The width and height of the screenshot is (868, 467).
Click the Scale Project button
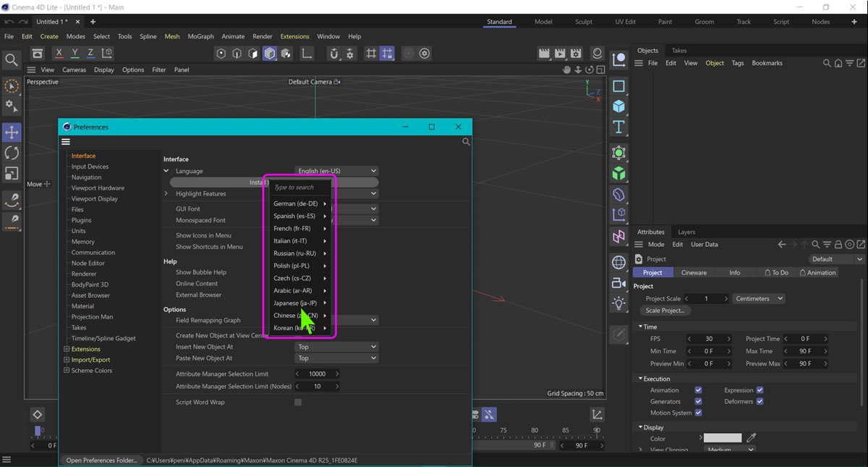point(665,310)
